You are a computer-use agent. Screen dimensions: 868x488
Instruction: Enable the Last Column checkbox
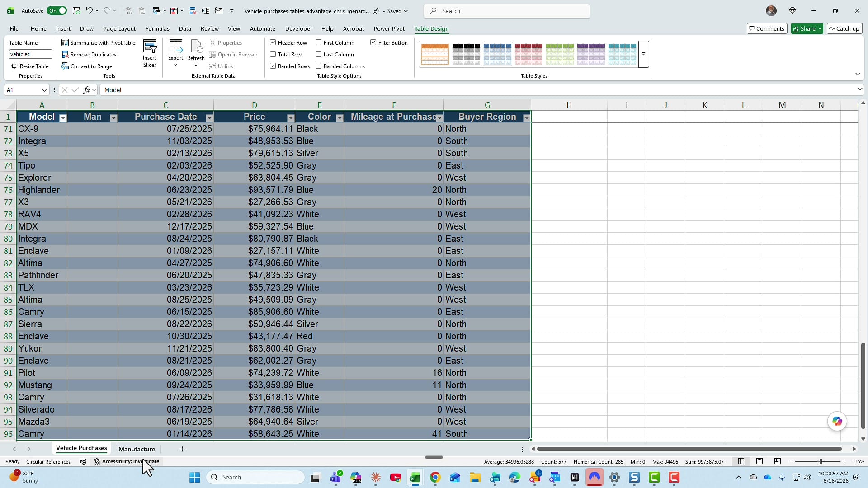pos(319,54)
